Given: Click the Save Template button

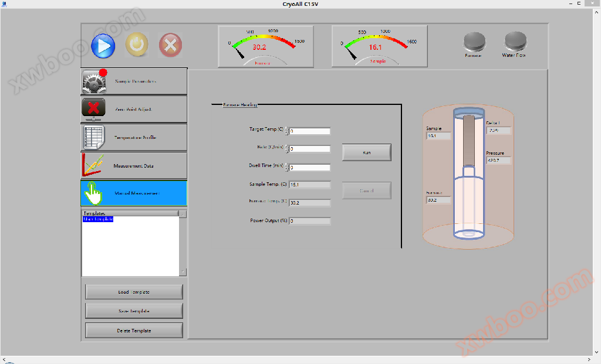Looking at the screenshot, I should 134,311.
